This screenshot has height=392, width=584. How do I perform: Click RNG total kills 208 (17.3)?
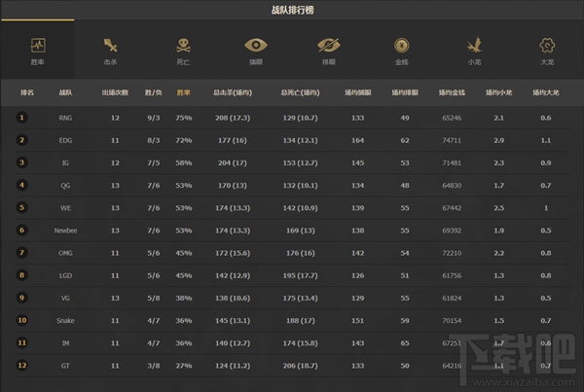tap(233, 118)
